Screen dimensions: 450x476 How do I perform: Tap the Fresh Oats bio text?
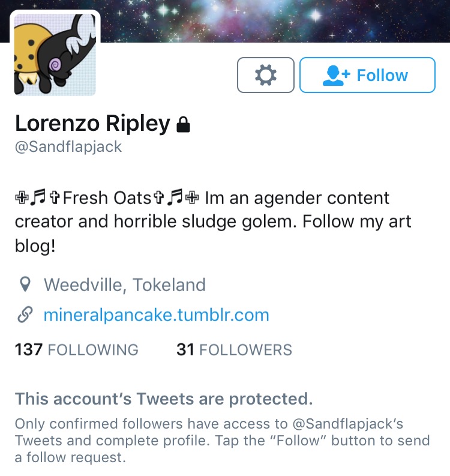[107, 197]
